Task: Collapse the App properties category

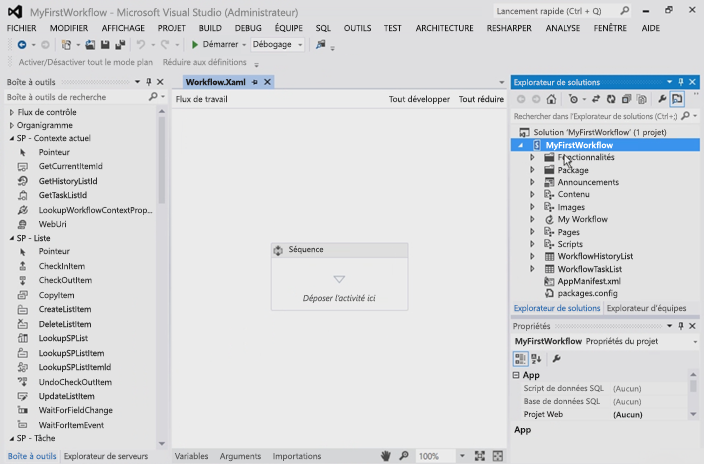Action: [516, 375]
